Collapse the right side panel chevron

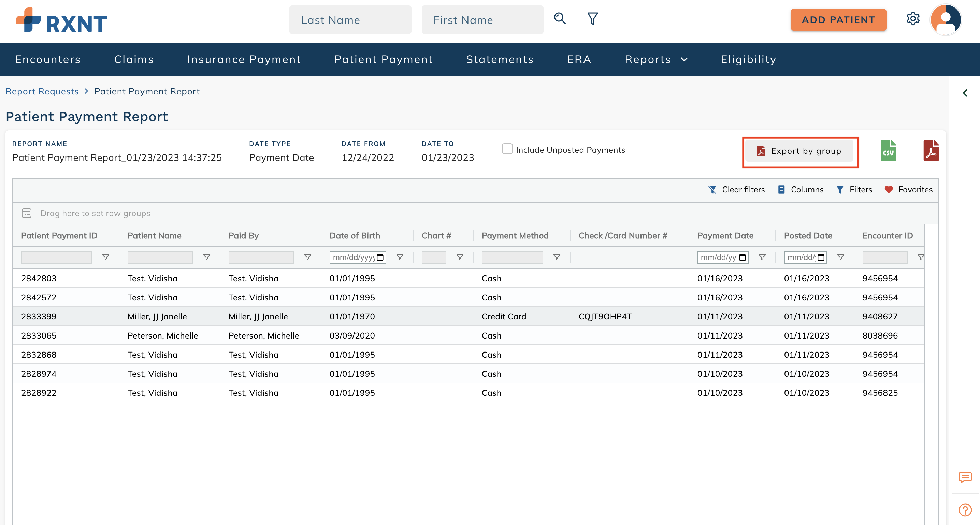(965, 93)
